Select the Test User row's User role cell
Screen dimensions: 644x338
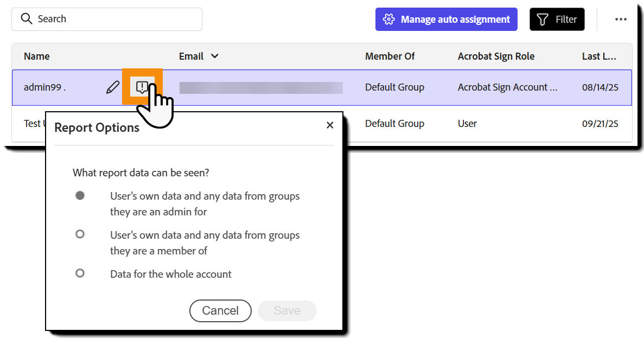tap(467, 124)
